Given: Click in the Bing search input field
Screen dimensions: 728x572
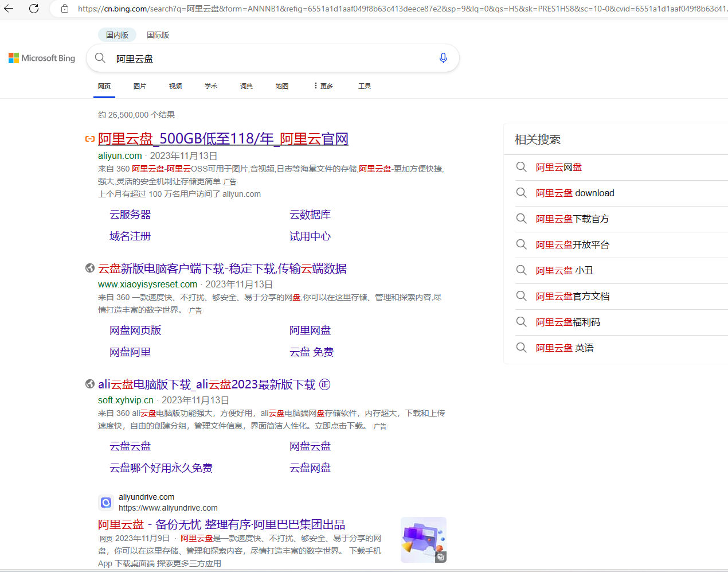Looking at the screenshot, I should coord(272,59).
